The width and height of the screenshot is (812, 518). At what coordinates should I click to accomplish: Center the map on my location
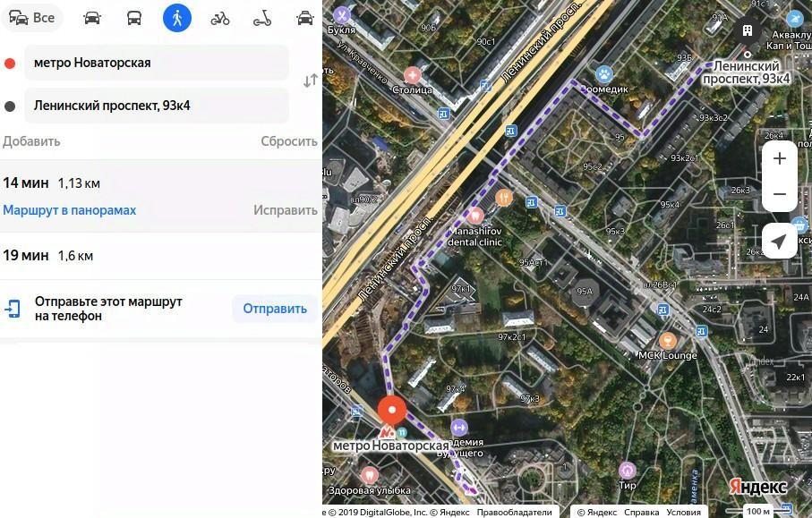click(780, 241)
